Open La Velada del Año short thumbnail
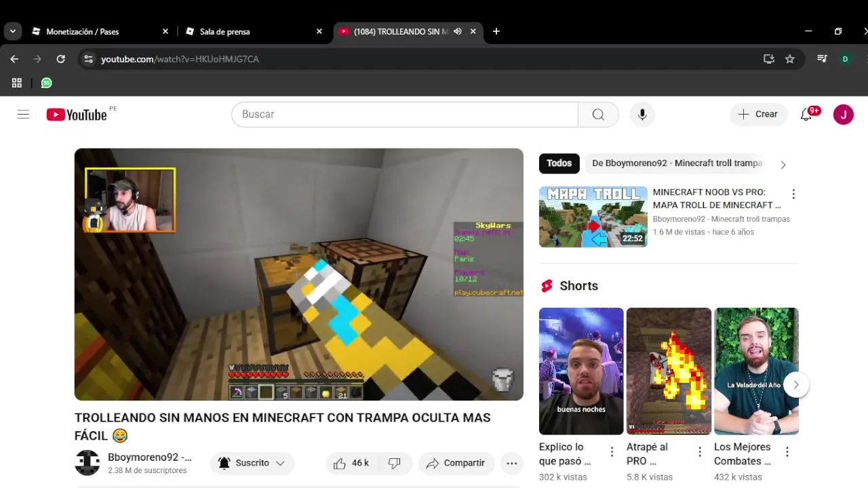868x488 pixels. [x=756, y=371]
